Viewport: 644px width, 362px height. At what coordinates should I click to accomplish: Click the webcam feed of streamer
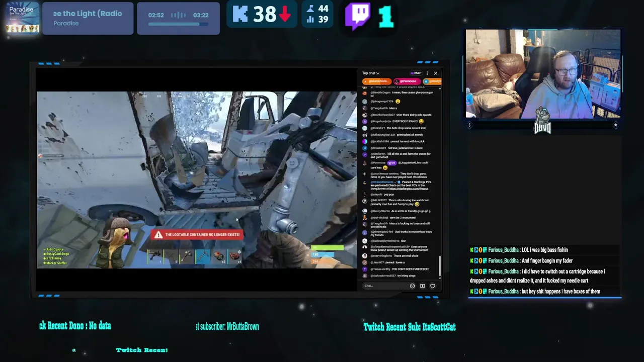tap(543, 74)
